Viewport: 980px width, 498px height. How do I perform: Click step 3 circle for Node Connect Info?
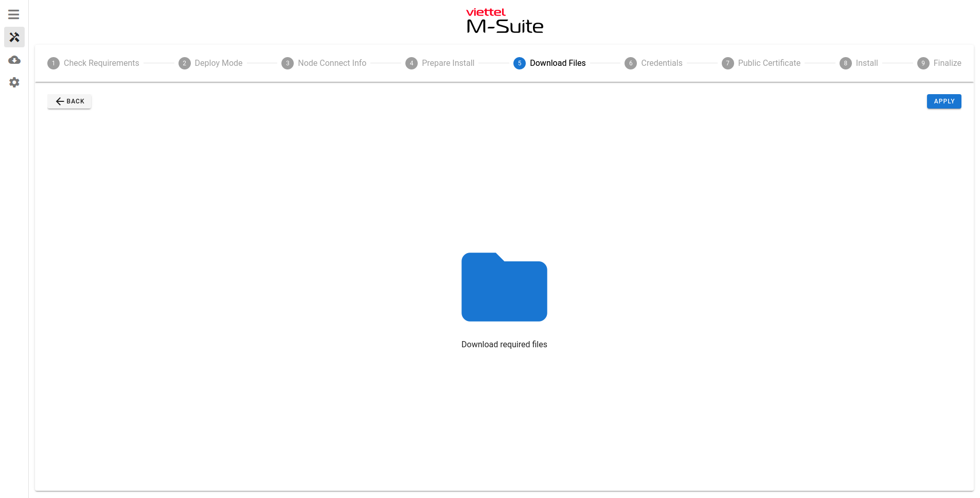click(288, 63)
